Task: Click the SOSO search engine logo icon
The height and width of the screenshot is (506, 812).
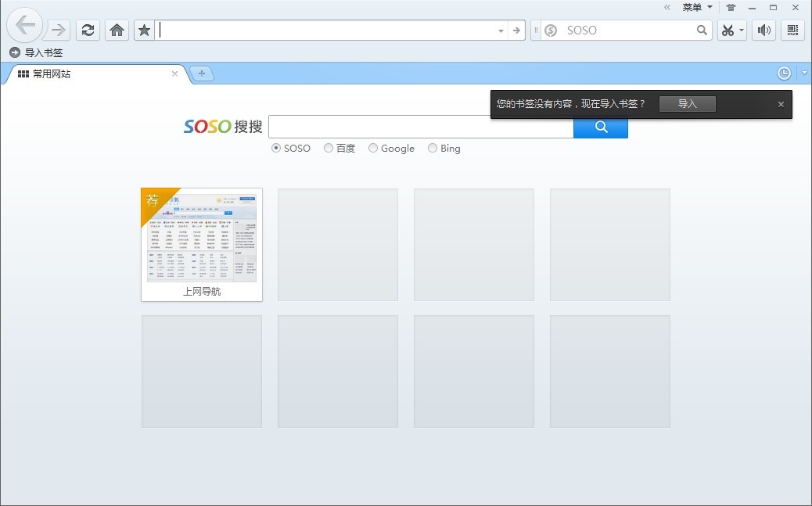Action: point(551,31)
